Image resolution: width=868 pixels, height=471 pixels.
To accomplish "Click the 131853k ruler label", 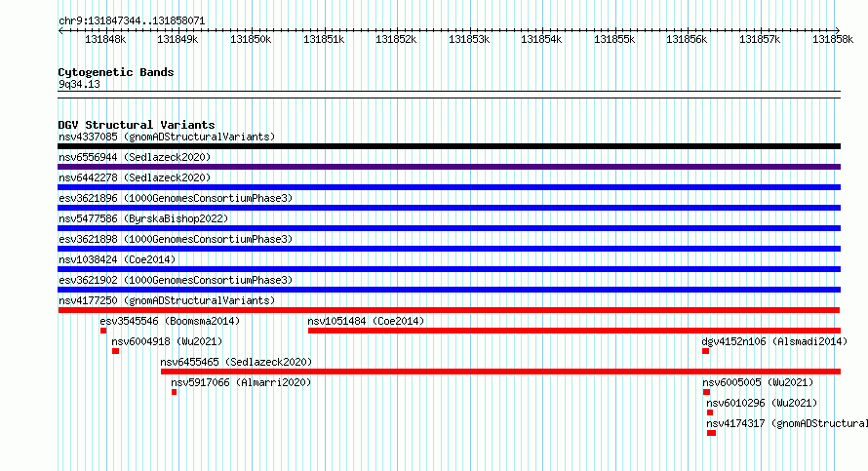I will [x=469, y=39].
